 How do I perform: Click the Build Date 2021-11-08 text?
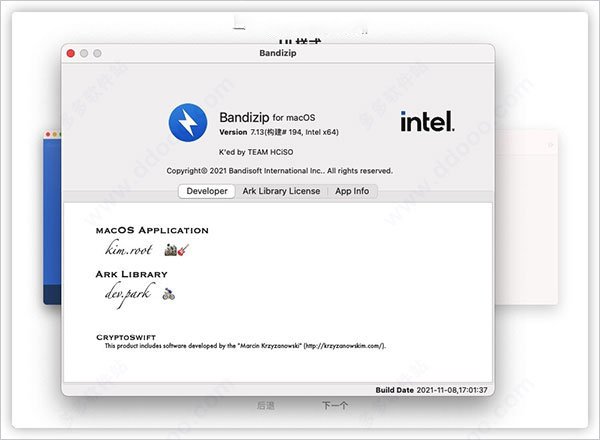point(431,390)
